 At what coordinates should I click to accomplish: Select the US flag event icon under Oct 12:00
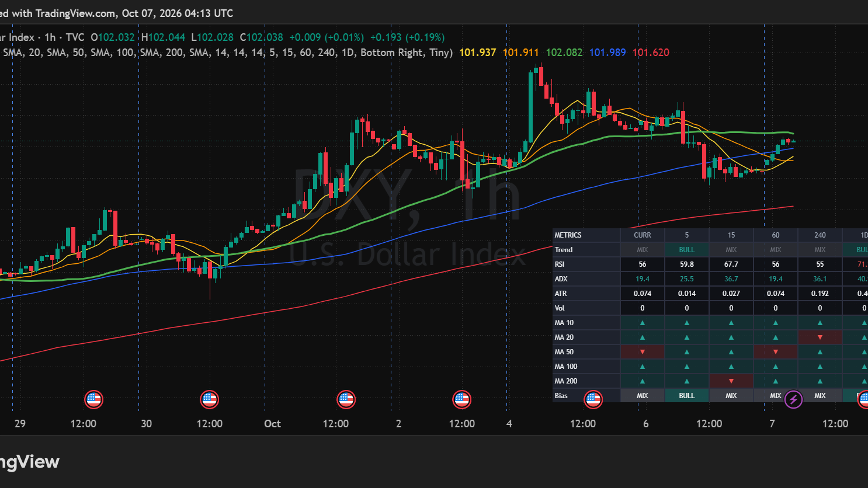click(346, 400)
